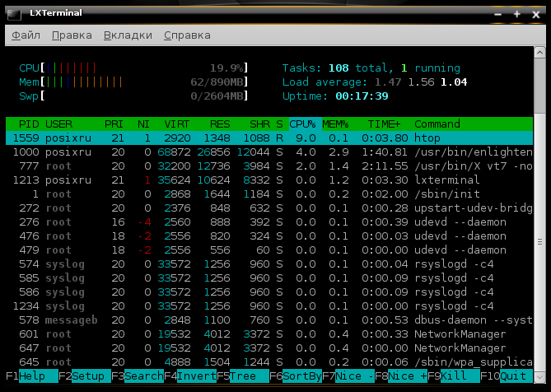Screen dimensions: 551x392
Task: Open the Файл menu
Action: tap(26, 35)
